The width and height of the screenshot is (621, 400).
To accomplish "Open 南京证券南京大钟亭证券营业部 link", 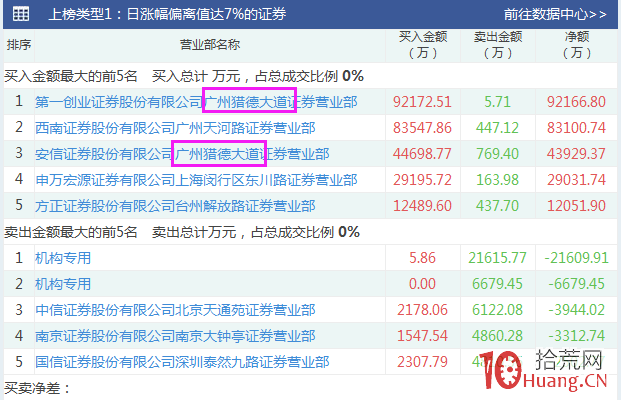I will [x=175, y=336].
